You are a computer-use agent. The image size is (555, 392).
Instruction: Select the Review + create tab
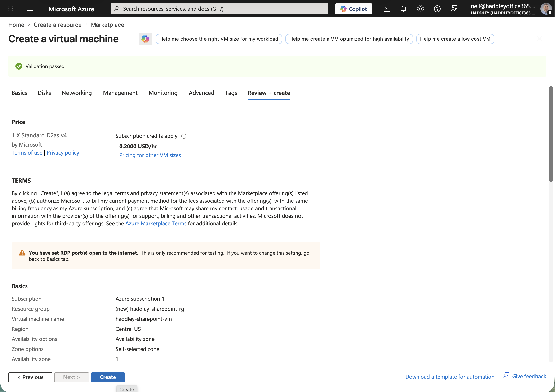coord(269,93)
